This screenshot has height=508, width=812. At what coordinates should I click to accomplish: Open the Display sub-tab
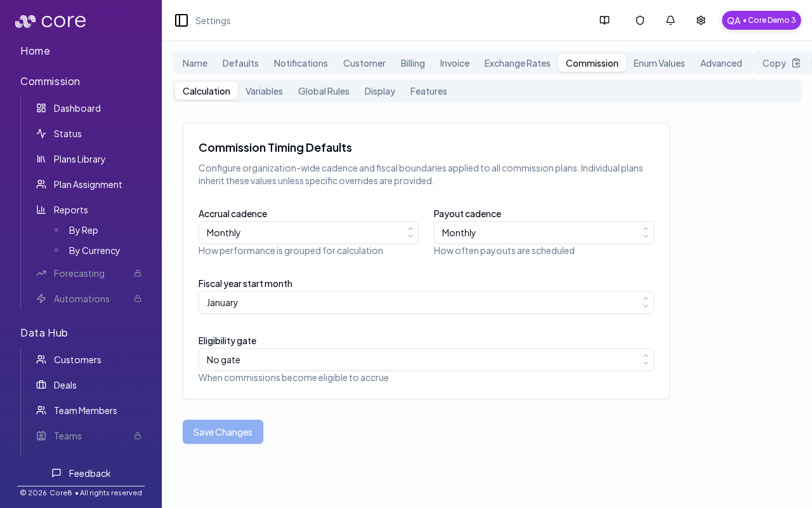coord(380,91)
